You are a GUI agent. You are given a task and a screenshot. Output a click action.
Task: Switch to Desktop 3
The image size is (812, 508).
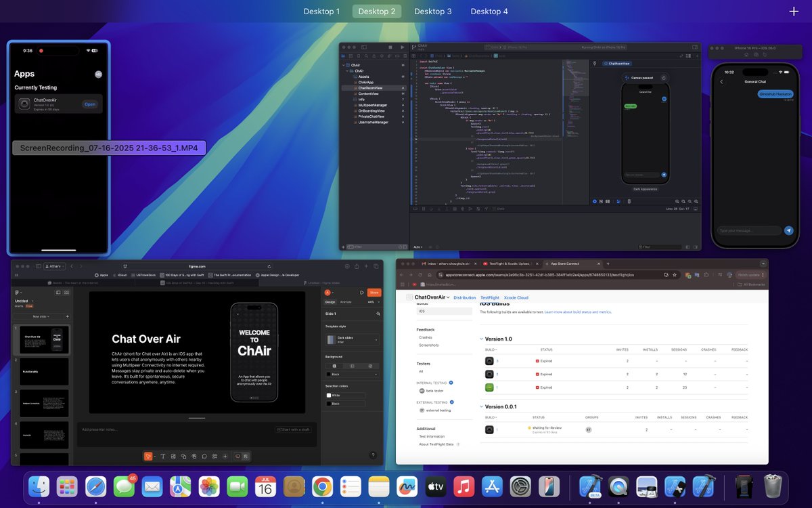433,11
